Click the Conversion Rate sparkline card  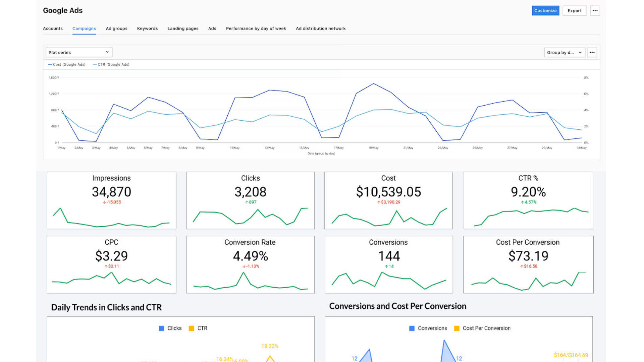[x=250, y=264]
